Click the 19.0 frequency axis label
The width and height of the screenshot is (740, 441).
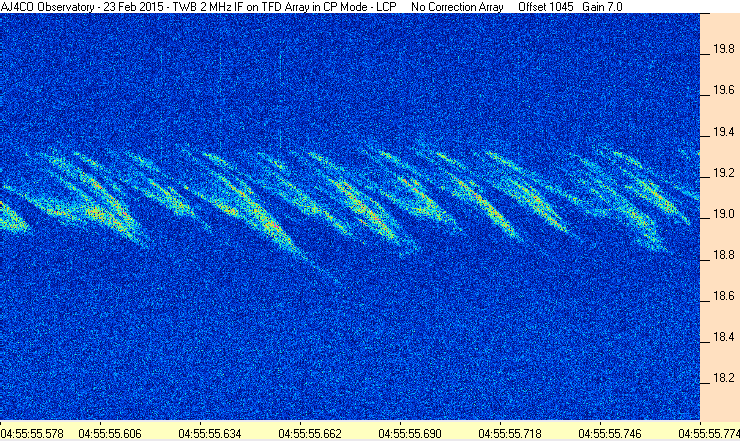723,214
